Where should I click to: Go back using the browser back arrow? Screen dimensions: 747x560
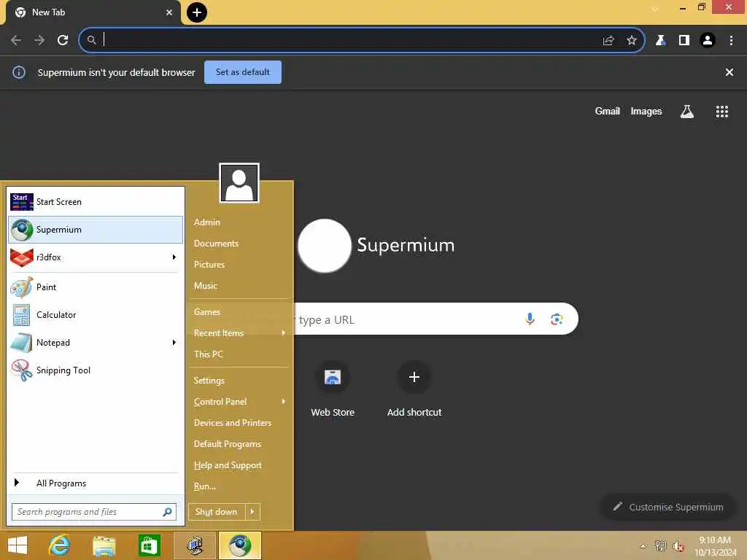click(x=16, y=40)
